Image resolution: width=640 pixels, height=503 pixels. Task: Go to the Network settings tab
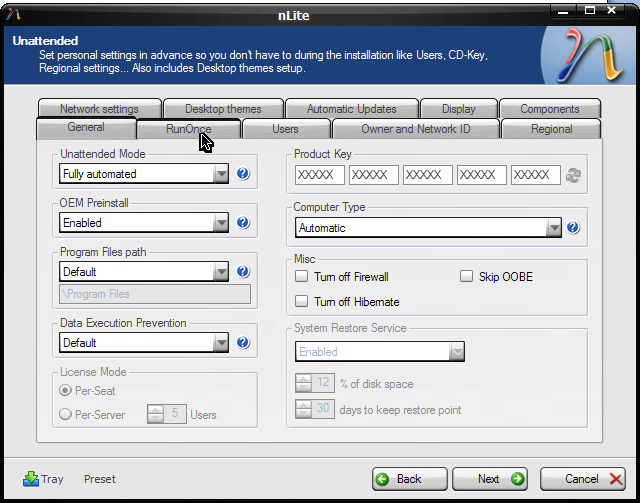(x=100, y=109)
